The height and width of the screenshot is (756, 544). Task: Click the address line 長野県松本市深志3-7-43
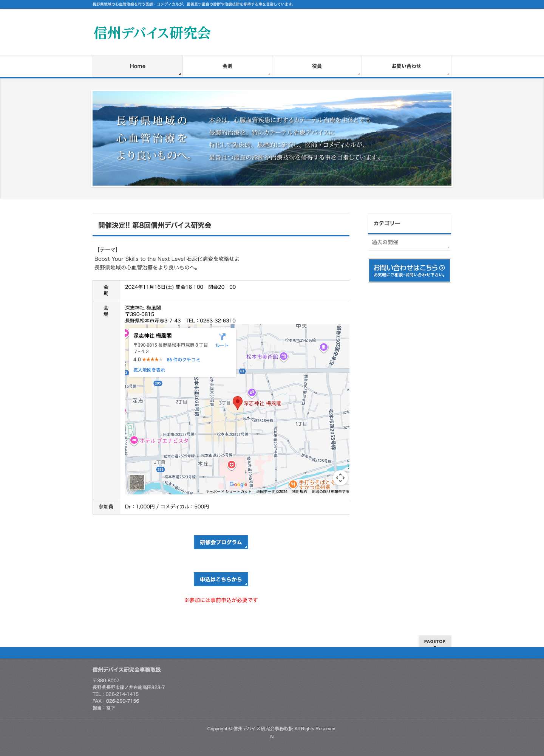coord(153,321)
